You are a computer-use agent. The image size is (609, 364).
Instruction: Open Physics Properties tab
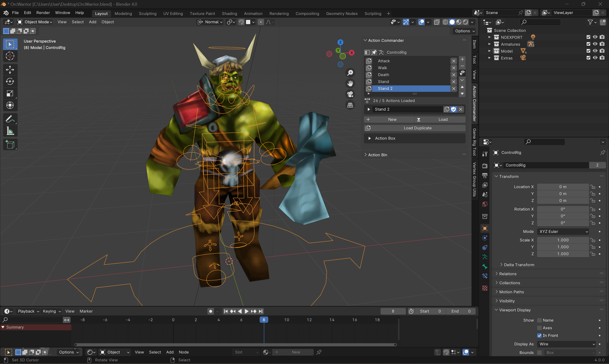[x=485, y=238]
